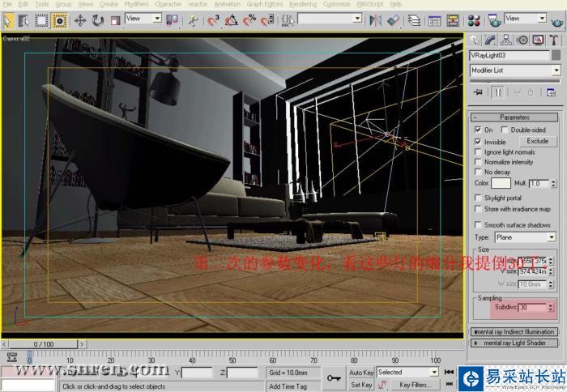
Task: Enable No decay checkbox
Action: (x=478, y=172)
